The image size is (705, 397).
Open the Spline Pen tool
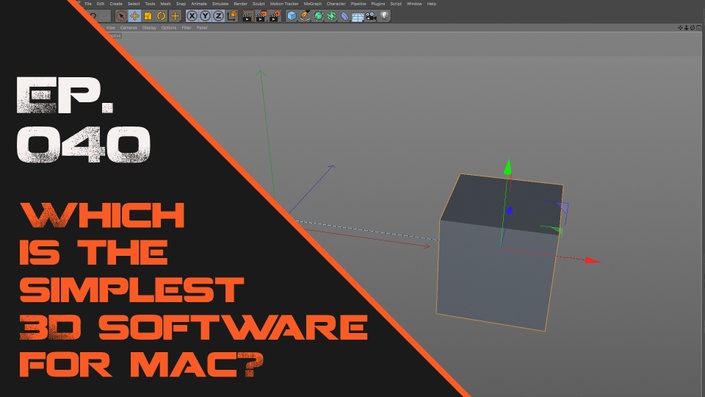[305, 16]
